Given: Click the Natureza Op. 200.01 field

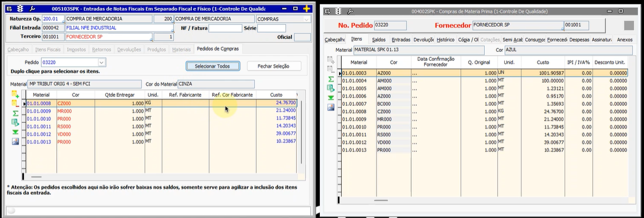Looking at the screenshot, I should 52,19.
